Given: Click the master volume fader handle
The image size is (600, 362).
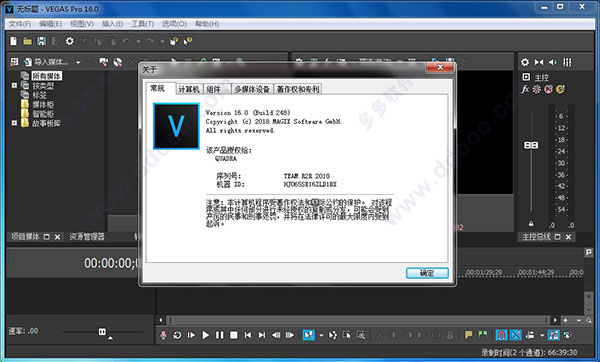Looking at the screenshot, I should (x=531, y=145).
